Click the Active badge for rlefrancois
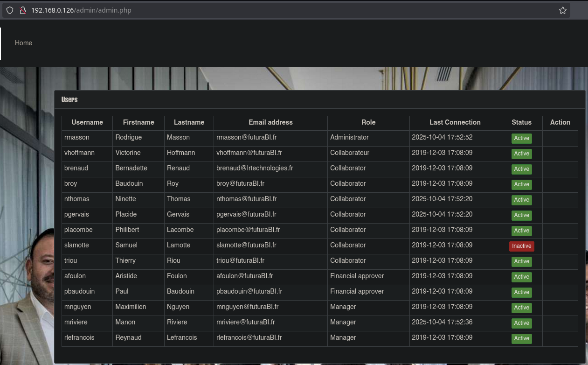Image resolution: width=588 pixels, height=365 pixels. 521,338
